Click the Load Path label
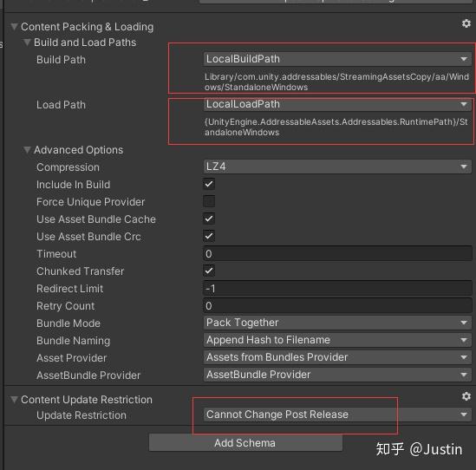 tap(61, 105)
